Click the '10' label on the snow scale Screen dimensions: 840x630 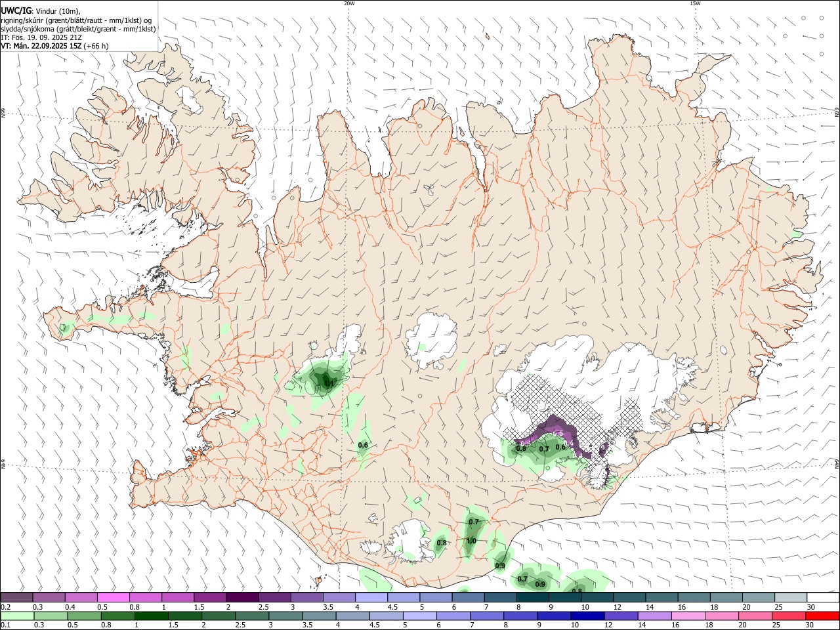(x=585, y=607)
